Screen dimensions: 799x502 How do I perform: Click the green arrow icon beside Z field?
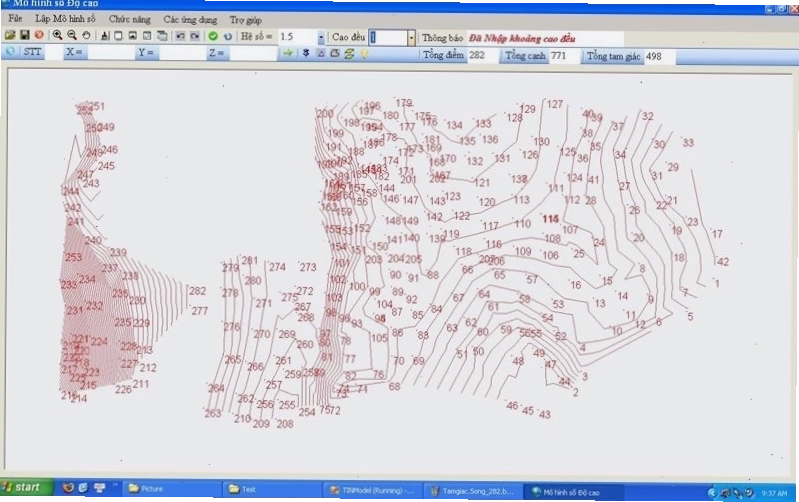point(288,52)
